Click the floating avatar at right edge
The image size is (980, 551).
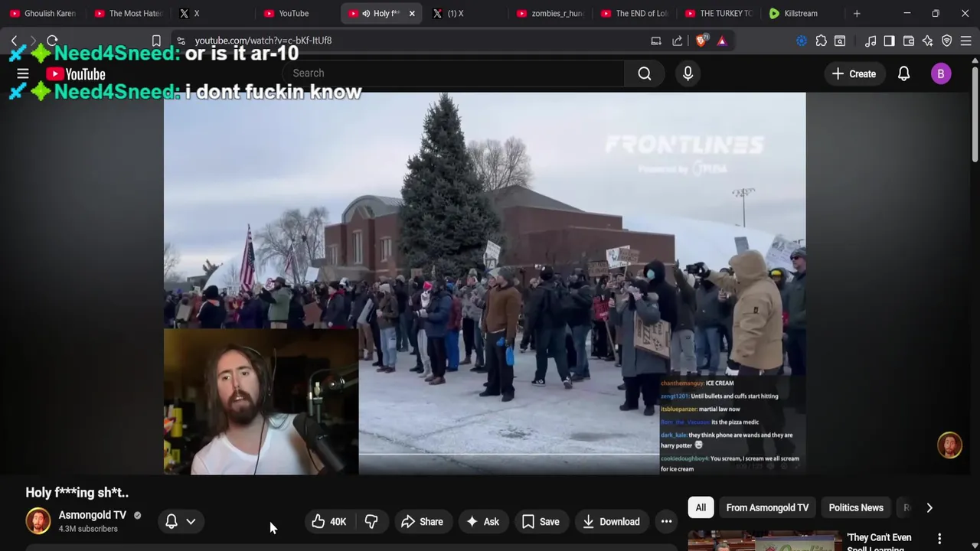[949, 445]
